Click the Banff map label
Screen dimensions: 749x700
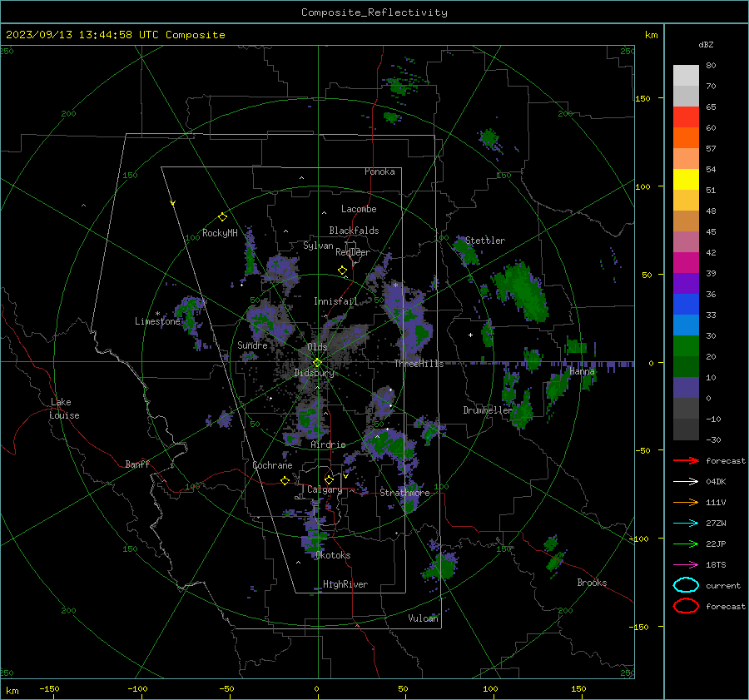coord(137,464)
